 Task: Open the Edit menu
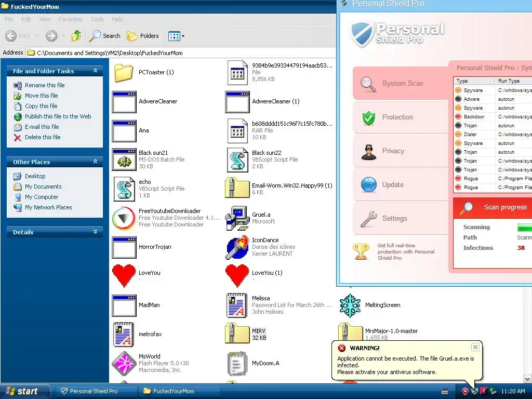pyautogui.click(x=26, y=19)
